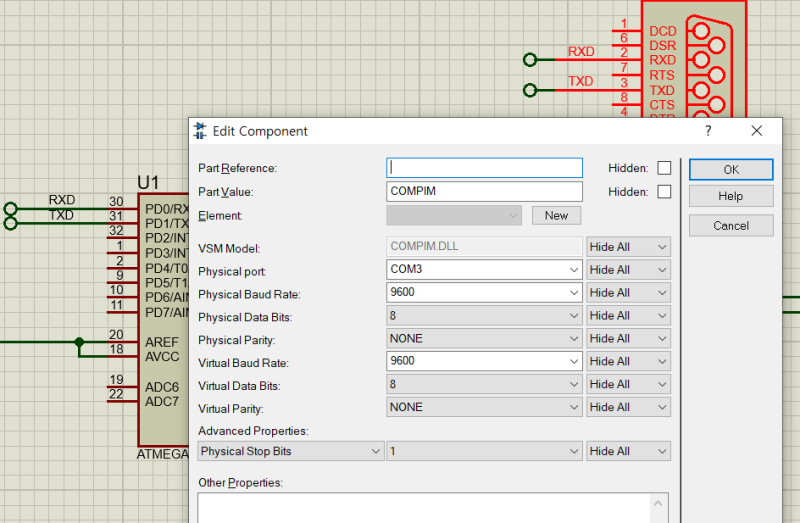Click the RXD terminal circle near COMPIM connector
Viewport: 800px width, 523px height.
pyautogui.click(x=530, y=60)
